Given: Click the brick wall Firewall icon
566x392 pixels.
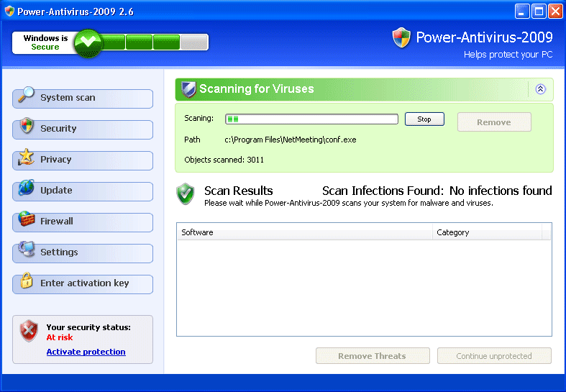Looking at the screenshot, I should [27, 219].
